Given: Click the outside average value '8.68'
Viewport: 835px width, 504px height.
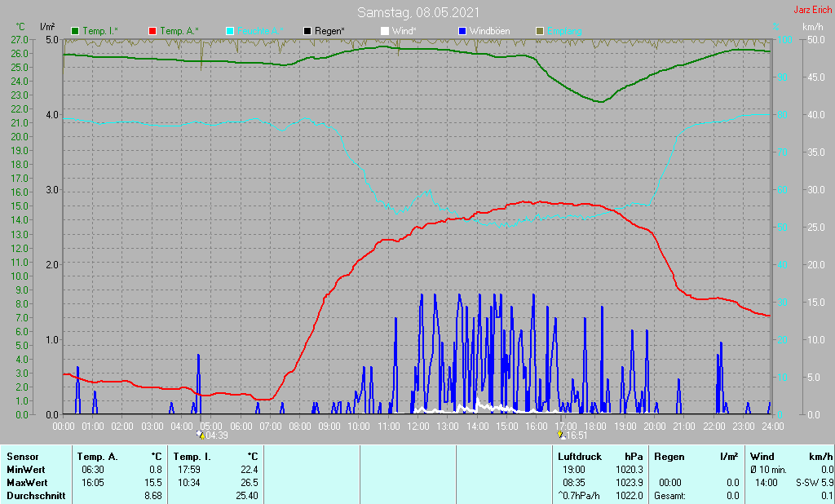Looking at the screenshot, I should (x=152, y=496).
